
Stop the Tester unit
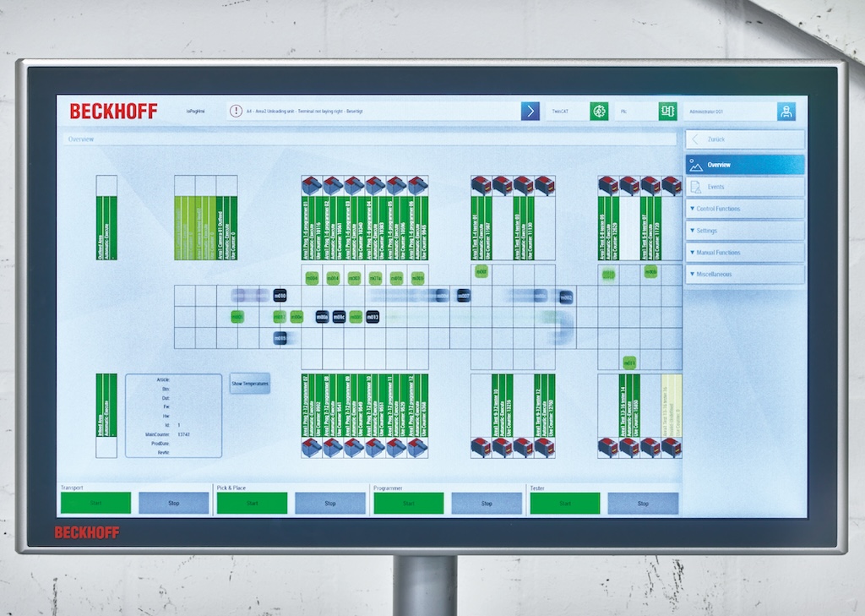tap(643, 503)
